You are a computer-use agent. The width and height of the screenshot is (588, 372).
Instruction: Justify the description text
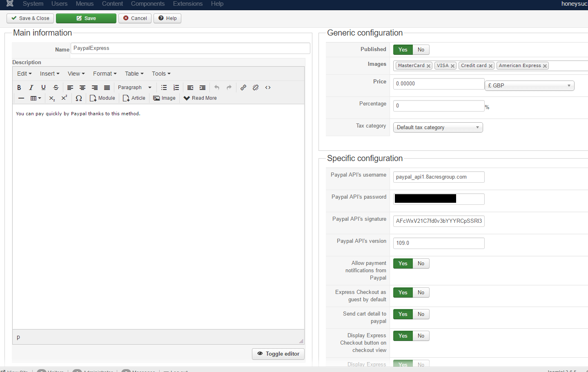tap(107, 87)
